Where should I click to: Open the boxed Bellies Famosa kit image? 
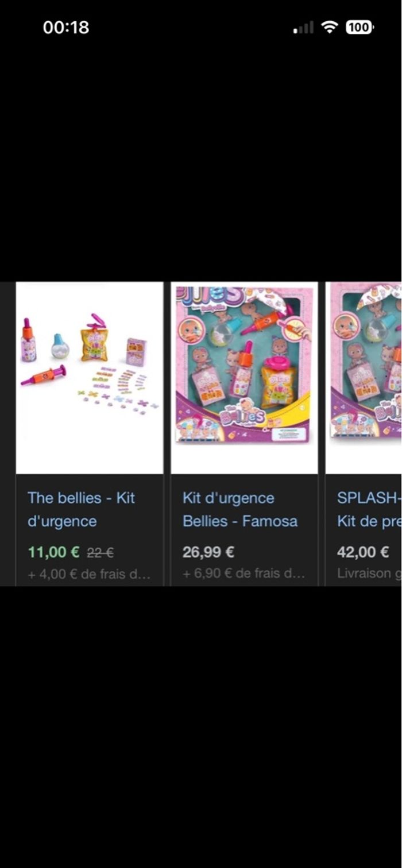[245, 378]
